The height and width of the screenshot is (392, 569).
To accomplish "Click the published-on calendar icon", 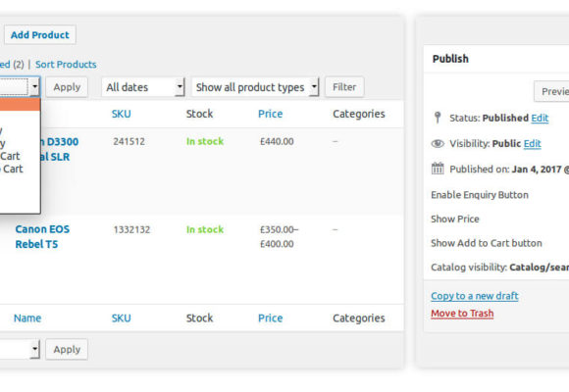I will (x=438, y=169).
